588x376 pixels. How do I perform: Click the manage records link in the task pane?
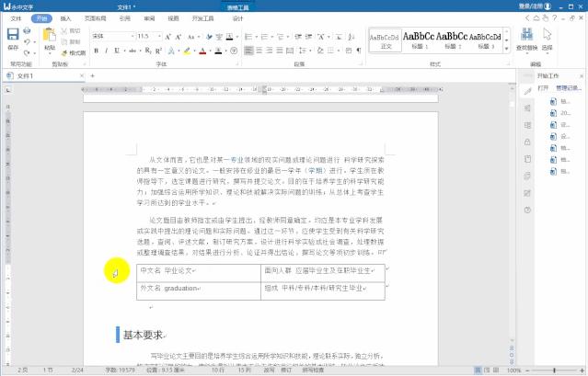[569, 88]
